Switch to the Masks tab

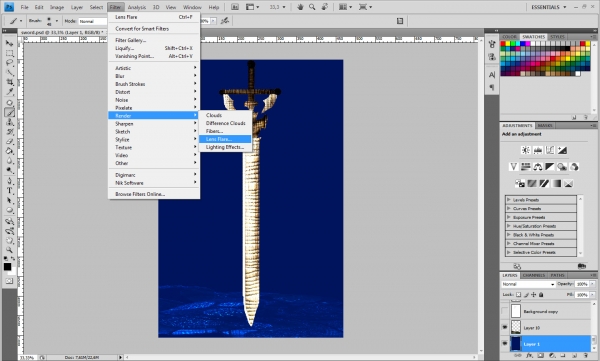(x=545, y=126)
